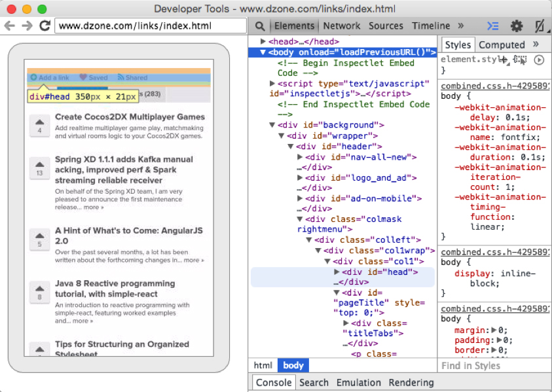This screenshot has height=392, width=552.
Task: Click the new style rule plus icon
Action: 504,60
